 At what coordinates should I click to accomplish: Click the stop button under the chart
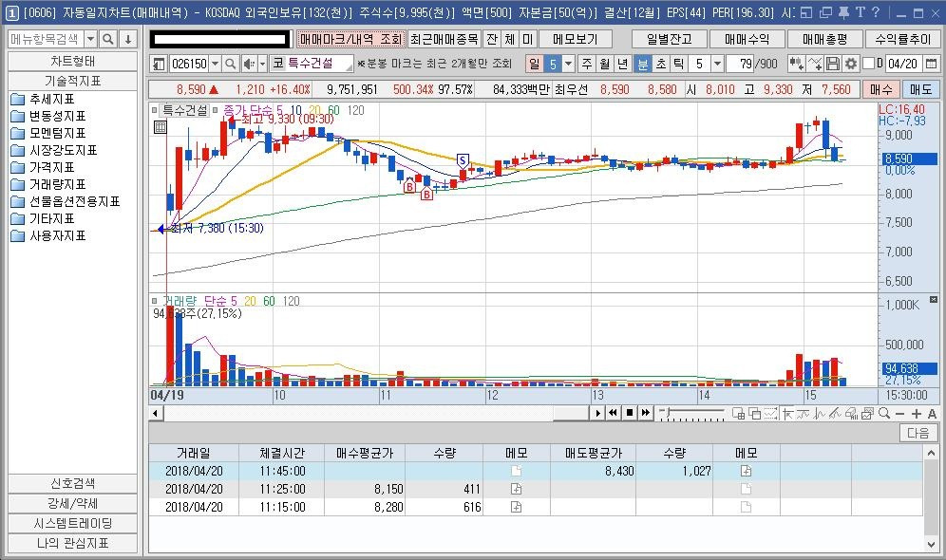pyautogui.click(x=630, y=413)
